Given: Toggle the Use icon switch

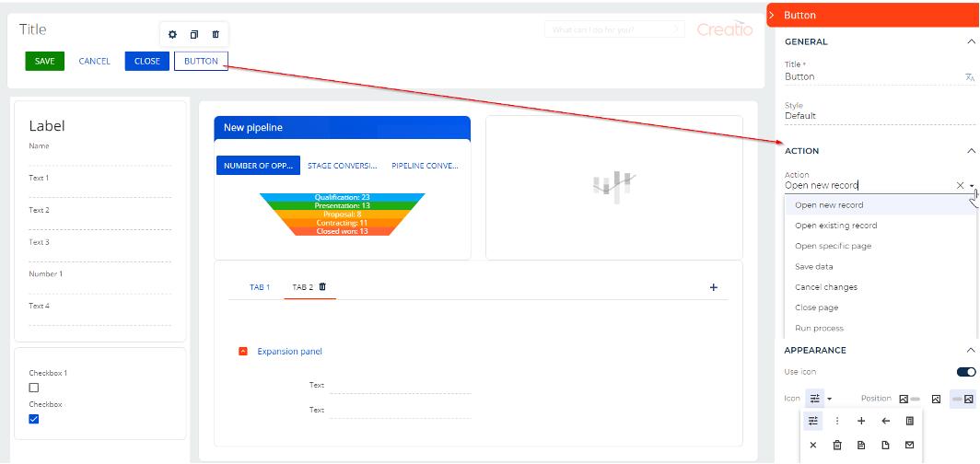Looking at the screenshot, I should 966,372.
